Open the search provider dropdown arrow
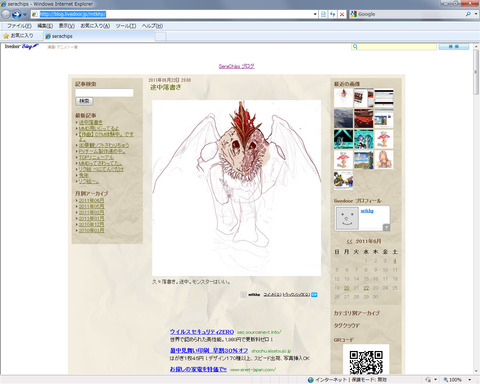The image size is (480, 384). (x=476, y=14)
